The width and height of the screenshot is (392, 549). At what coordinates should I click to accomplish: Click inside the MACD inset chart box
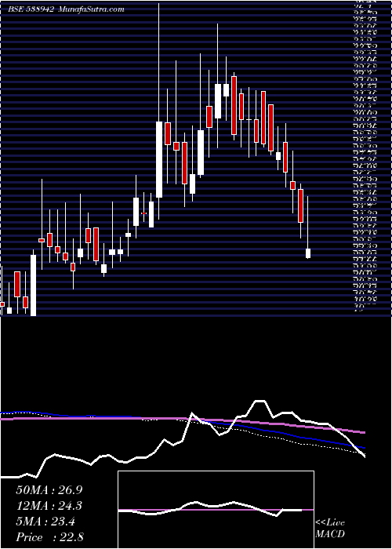tap(216, 510)
